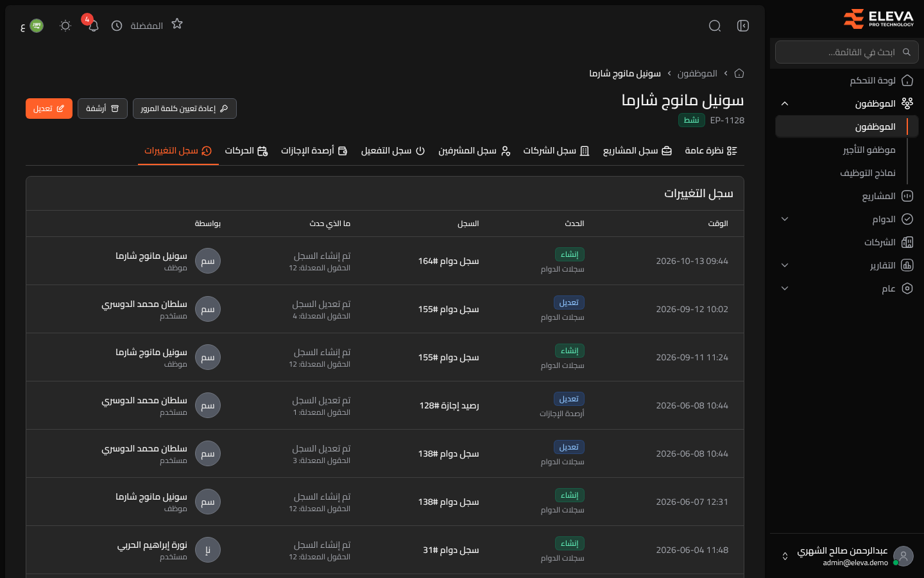Open المشاريع sidebar item

847,196
